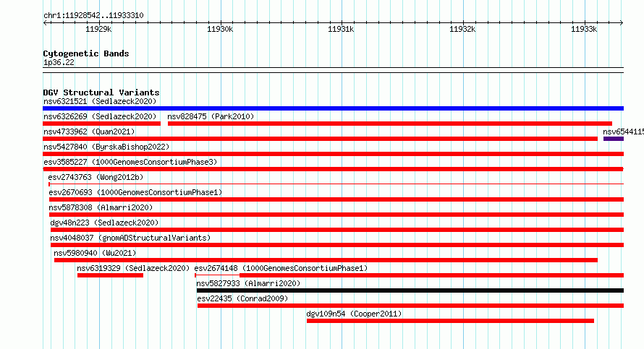Click the ruler's left arrow end
The width and height of the screenshot is (644, 349).
(x=45, y=23)
